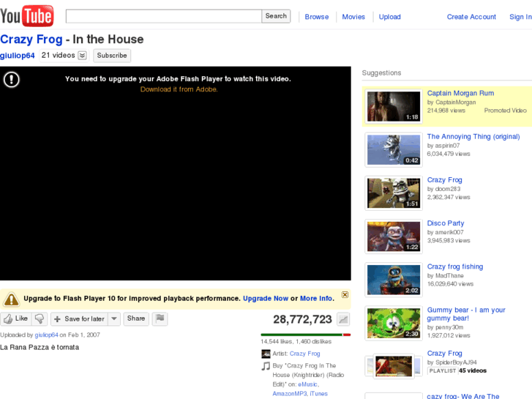This screenshot has width=532, height=399.
Task: Click the exclamation alert icon in player
Action: (x=12, y=80)
